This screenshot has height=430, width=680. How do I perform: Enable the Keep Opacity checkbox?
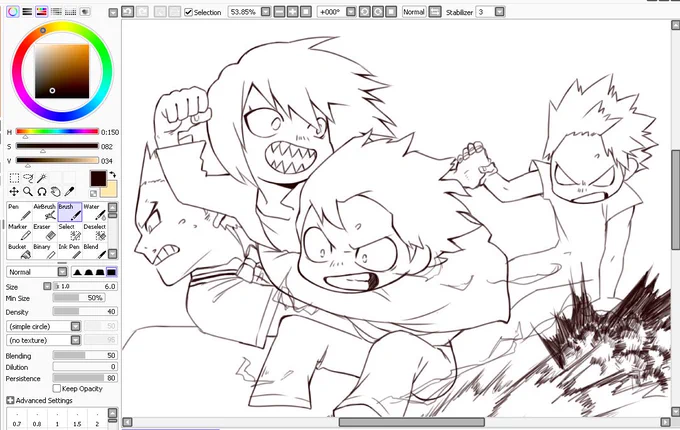click(56, 388)
